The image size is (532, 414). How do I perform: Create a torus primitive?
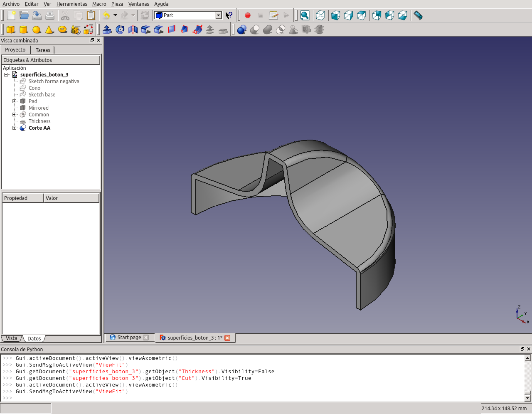(62, 30)
